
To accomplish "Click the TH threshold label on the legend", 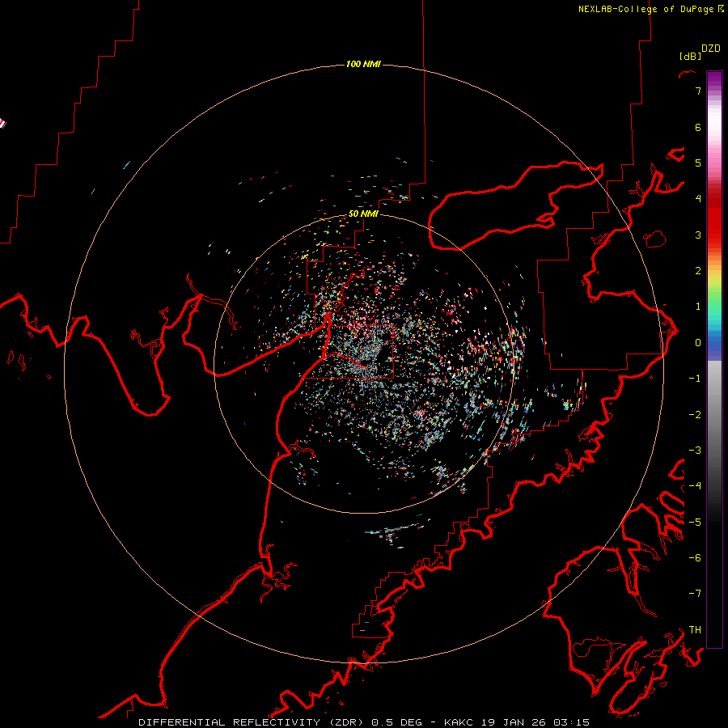I will coord(695,629).
